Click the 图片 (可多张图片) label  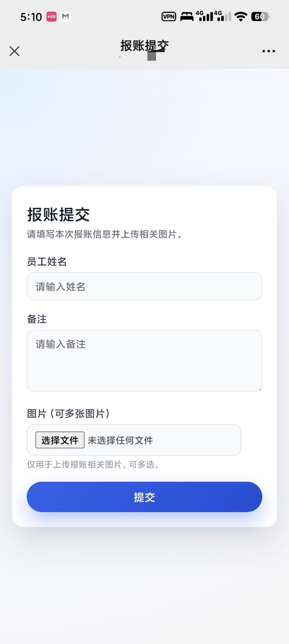(69, 414)
